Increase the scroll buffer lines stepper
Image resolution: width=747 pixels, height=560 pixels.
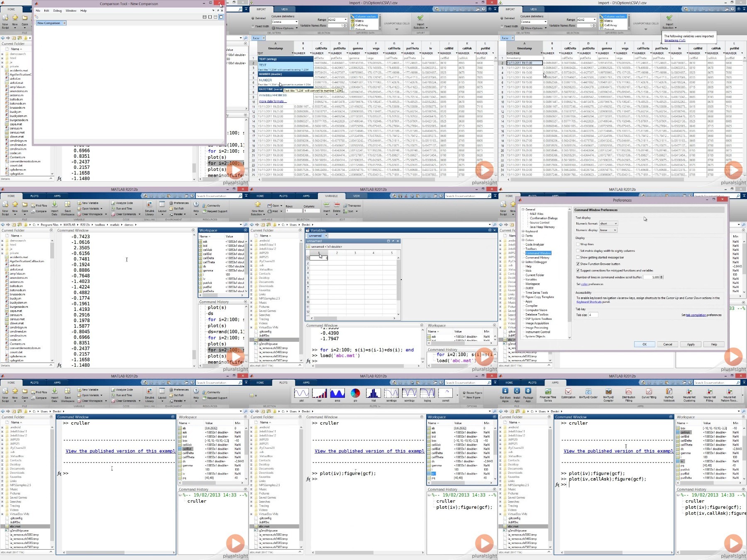[x=662, y=276]
